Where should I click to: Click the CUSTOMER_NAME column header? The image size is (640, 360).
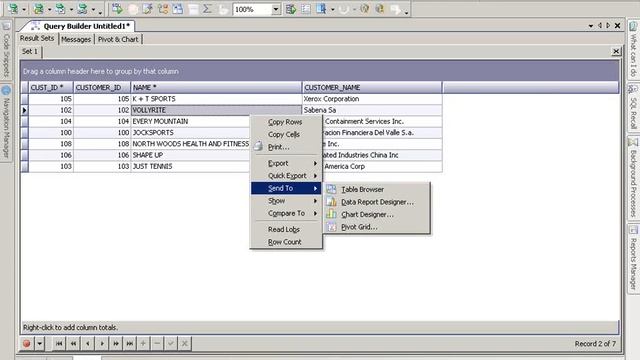(x=372, y=87)
